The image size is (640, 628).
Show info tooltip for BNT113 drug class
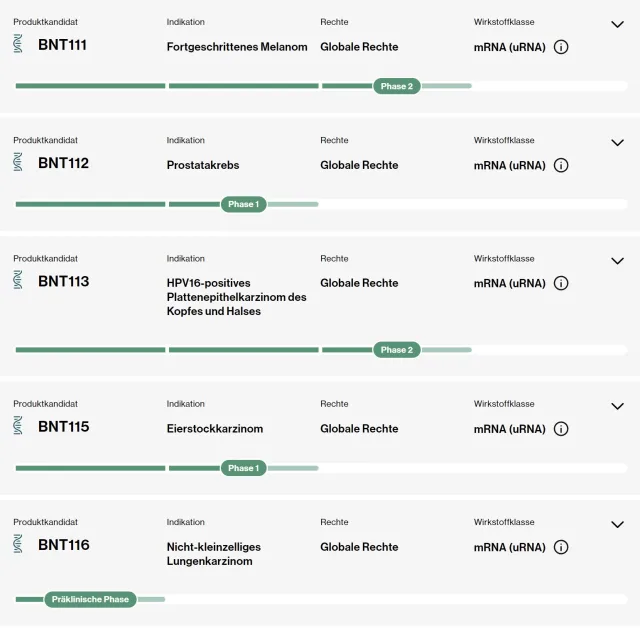tap(561, 283)
